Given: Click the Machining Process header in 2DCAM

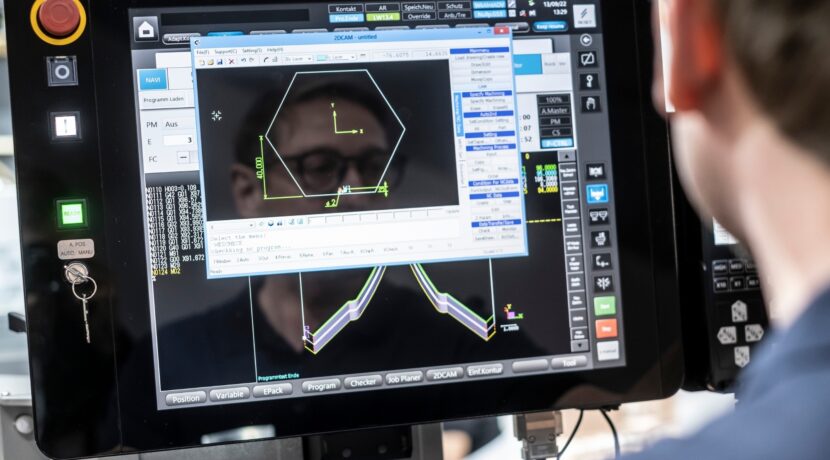Looking at the screenshot, I should click(x=490, y=147).
